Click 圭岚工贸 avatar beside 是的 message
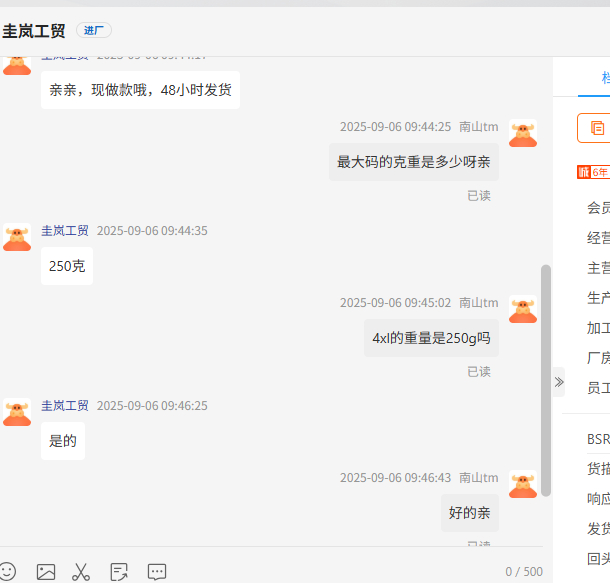Viewport: 610px width, 583px height. tap(17, 412)
